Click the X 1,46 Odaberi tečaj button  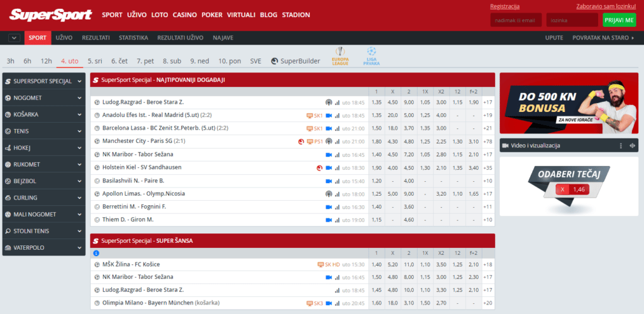click(x=572, y=189)
